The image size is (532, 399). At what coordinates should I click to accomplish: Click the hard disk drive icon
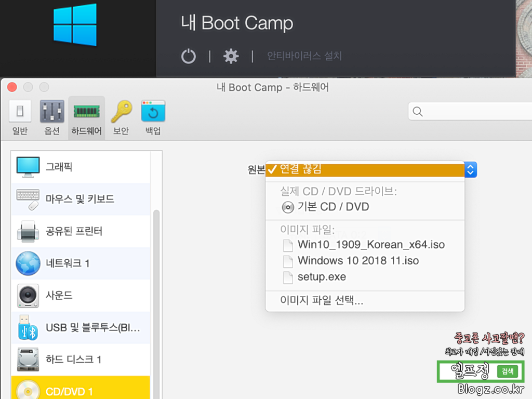28,360
